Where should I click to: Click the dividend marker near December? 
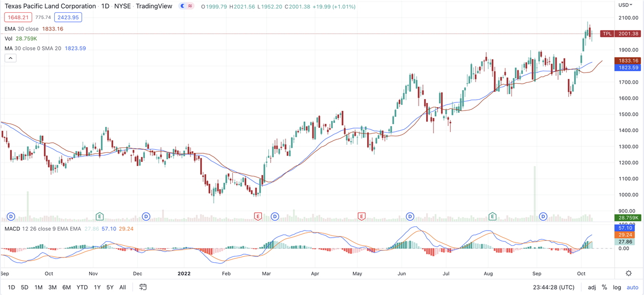point(145,216)
